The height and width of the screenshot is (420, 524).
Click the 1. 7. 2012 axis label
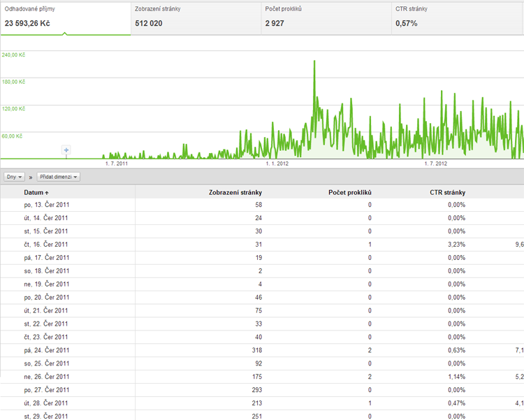pos(436,164)
